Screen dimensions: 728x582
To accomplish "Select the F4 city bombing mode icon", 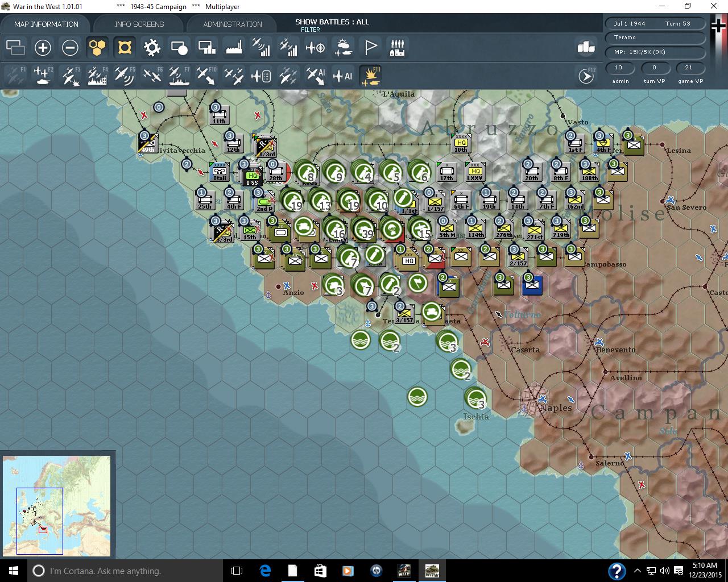I will tap(97, 76).
